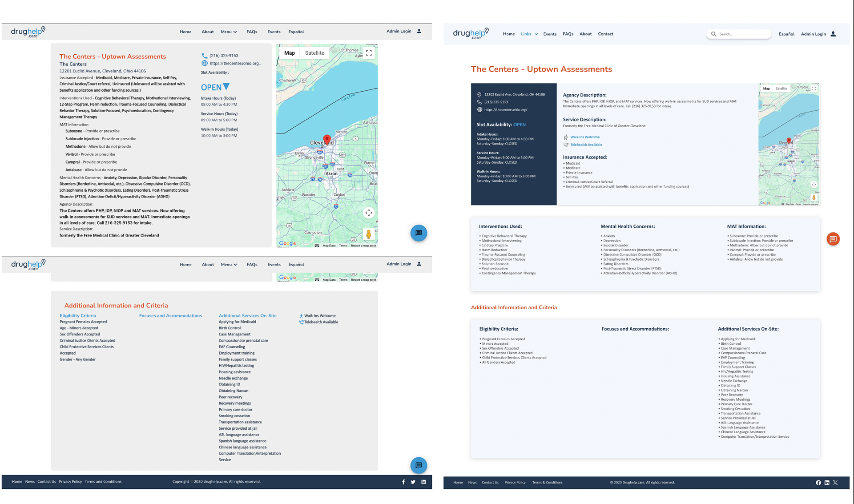Image resolution: width=854 pixels, height=504 pixels.
Task: Click Focuses and Accommodations heading on left page
Action: pyautogui.click(x=170, y=316)
